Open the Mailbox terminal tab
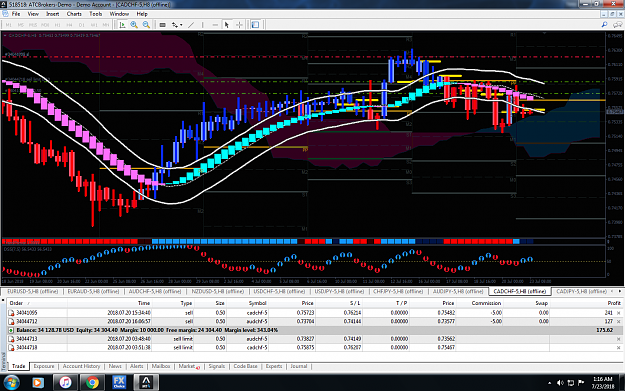 161,366
